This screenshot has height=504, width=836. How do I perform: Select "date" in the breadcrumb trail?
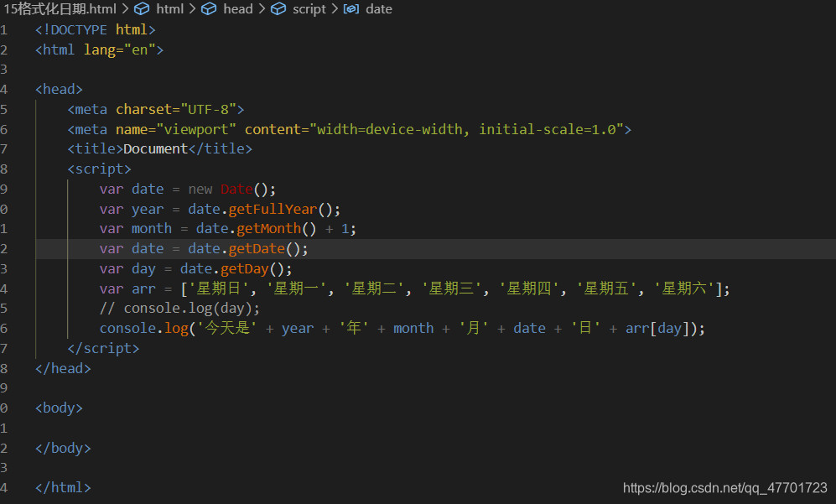point(379,8)
